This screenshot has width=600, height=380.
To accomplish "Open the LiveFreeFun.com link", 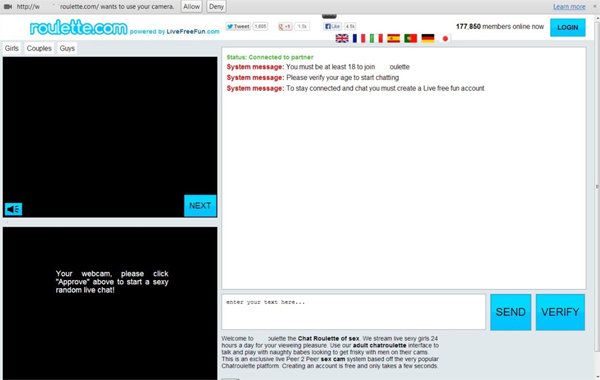I will (x=193, y=32).
